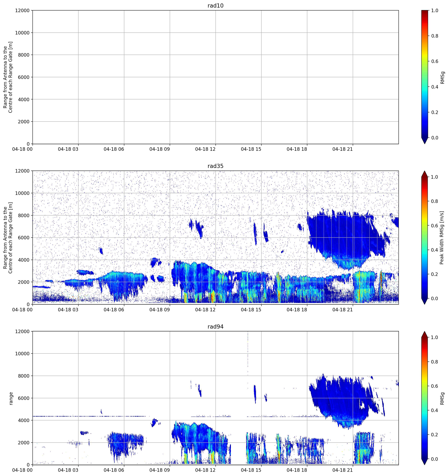Click the 0.2 tick on rad94 colorbar

[435, 435]
